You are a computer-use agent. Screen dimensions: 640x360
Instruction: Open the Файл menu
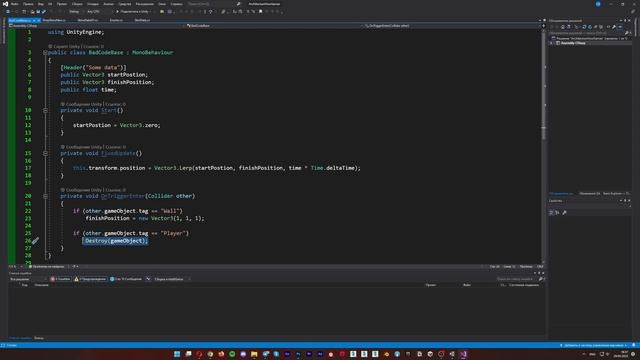[x=14, y=4]
